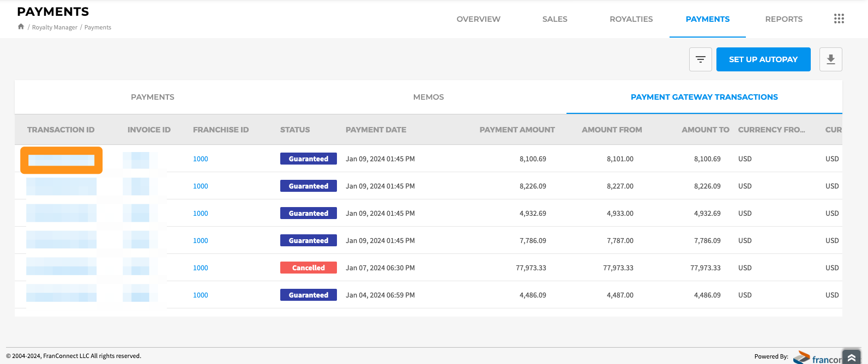Open franchise 1000 in the 7,786.09 row

point(201,241)
